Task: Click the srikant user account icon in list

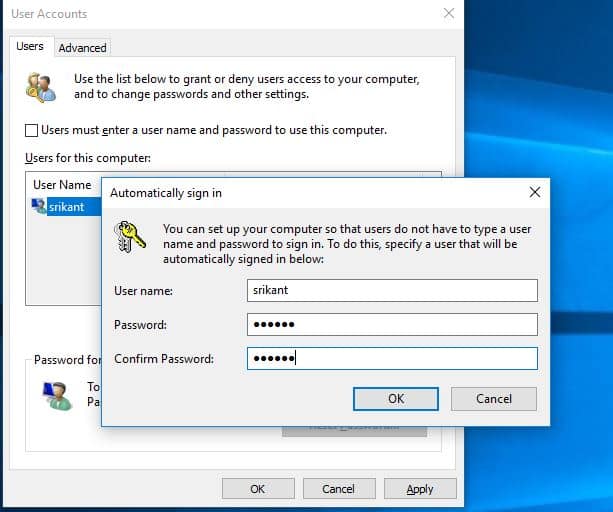Action: 39,206
